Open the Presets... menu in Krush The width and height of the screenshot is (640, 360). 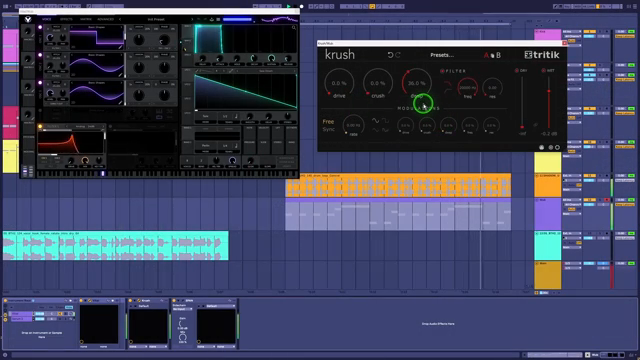(x=442, y=55)
